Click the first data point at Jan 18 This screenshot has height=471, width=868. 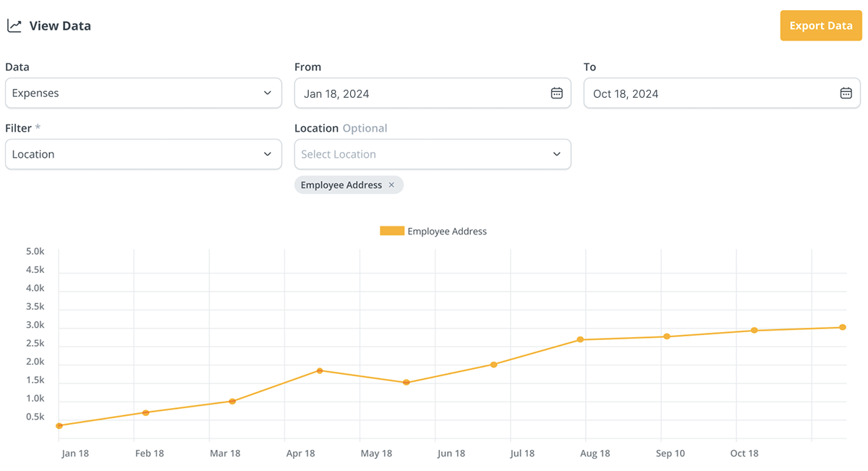(59, 425)
